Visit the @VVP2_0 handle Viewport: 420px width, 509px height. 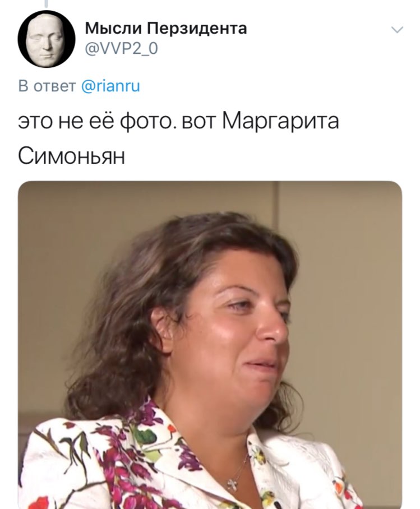121,49
